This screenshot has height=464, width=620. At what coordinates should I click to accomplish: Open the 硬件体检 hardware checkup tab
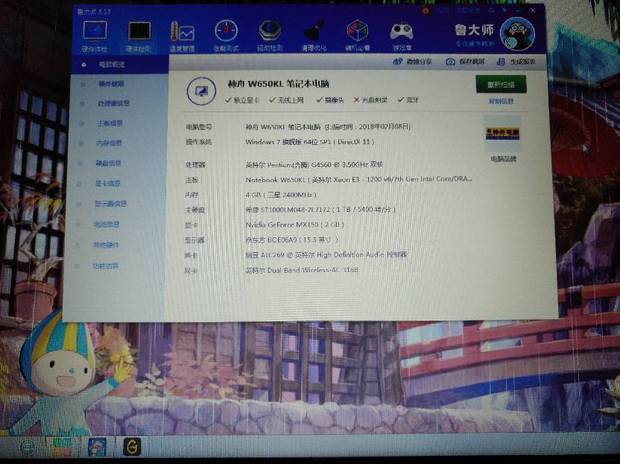(x=95, y=36)
